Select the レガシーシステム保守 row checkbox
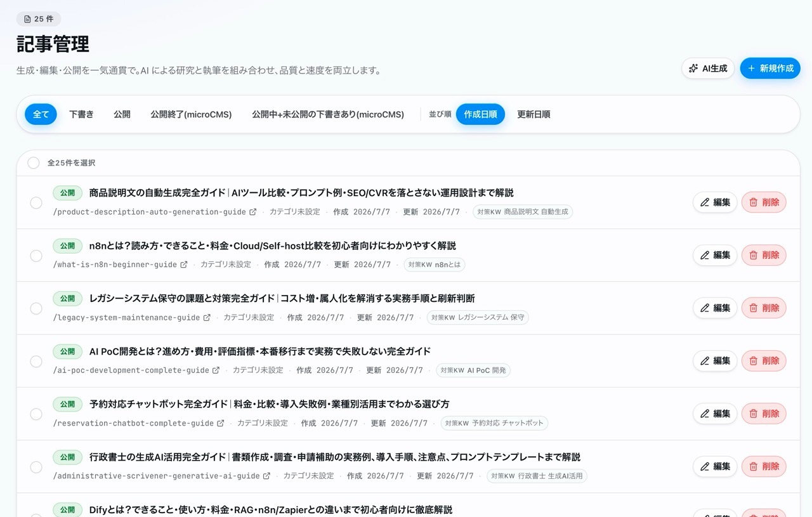This screenshot has height=517, width=812. (x=36, y=308)
